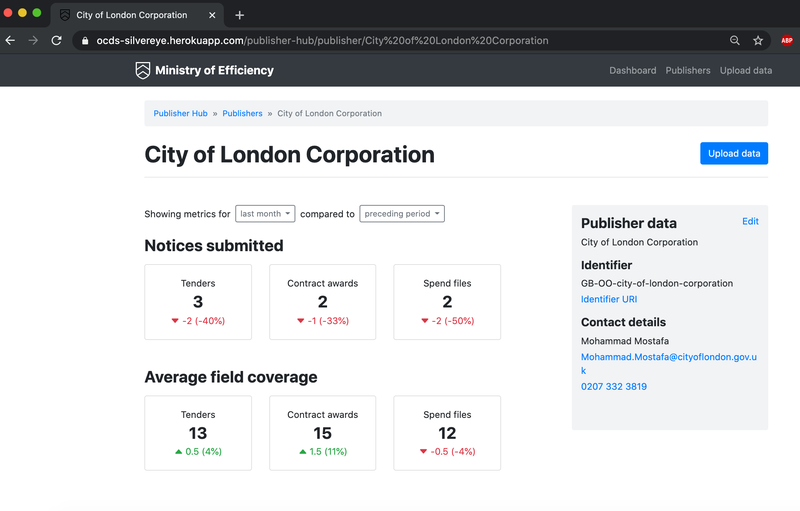
Task: Click the green '1.5 (11%)' change value
Action: coord(328,451)
